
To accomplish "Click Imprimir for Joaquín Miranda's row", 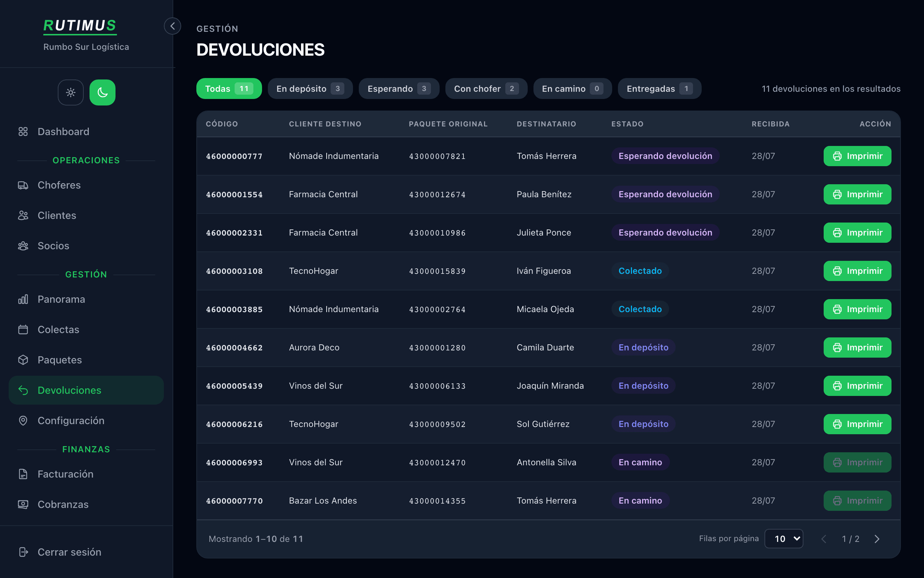I will [x=857, y=386].
